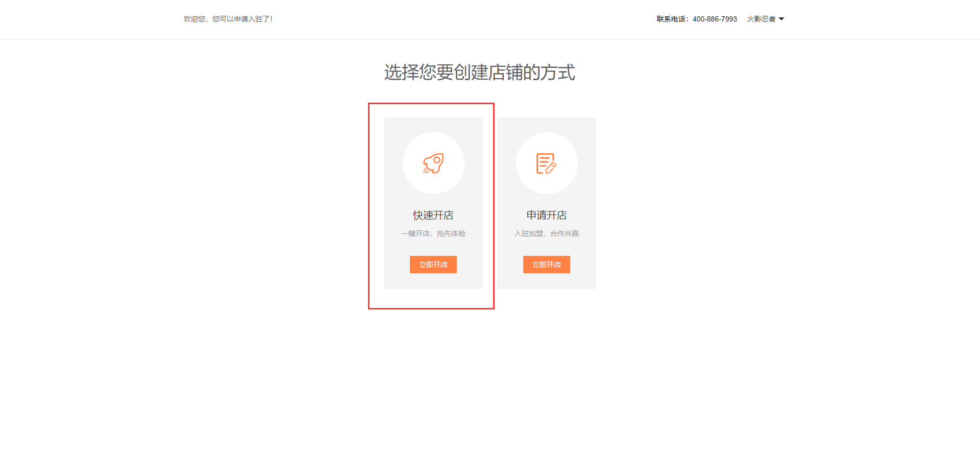This screenshot has width=980, height=476.
Task: Click 立即开店 button under 快速开店
Action: (433, 265)
